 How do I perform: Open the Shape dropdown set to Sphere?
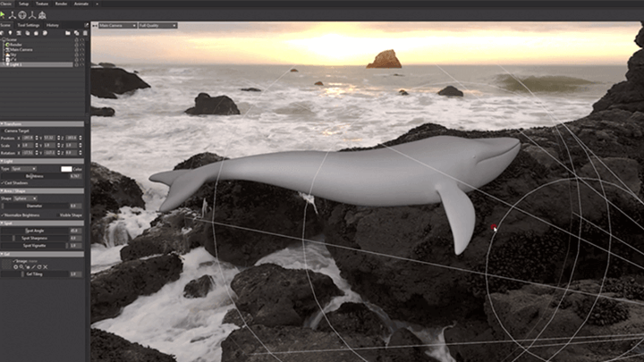[x=25, y=198]
